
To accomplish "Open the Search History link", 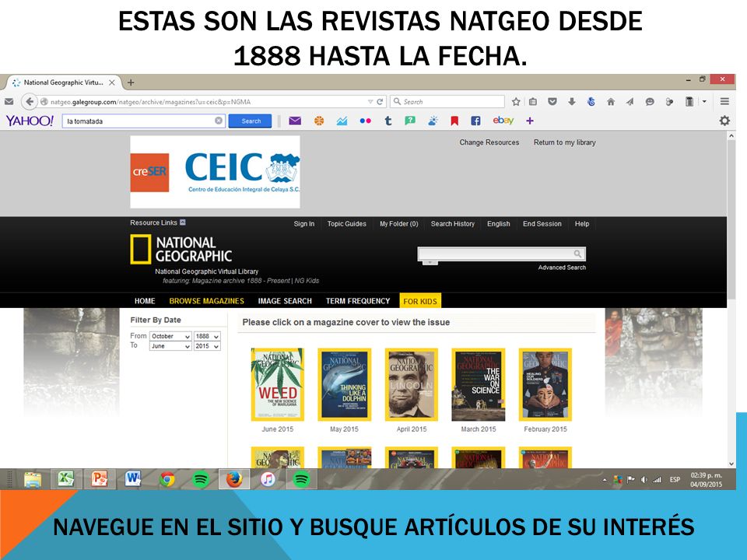I will pyautogui.click(x=453, y=224).
